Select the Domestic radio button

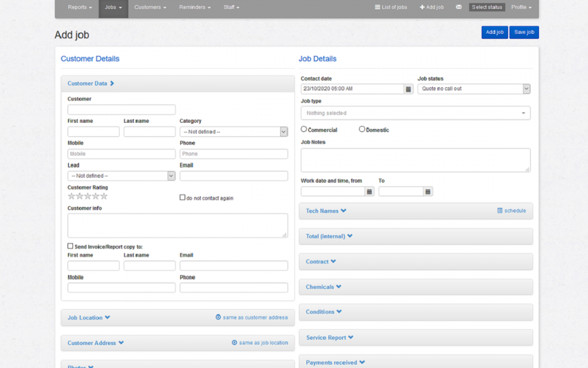(362, 129)
